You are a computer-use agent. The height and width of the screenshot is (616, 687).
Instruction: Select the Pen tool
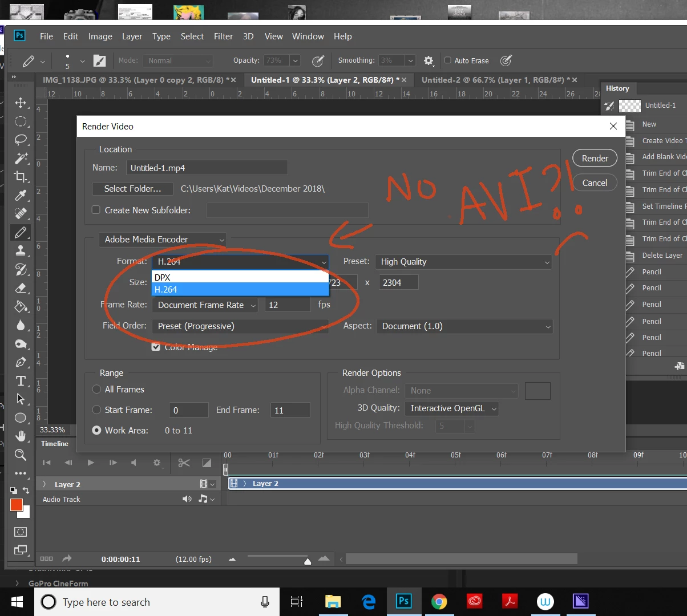[21, 362]
